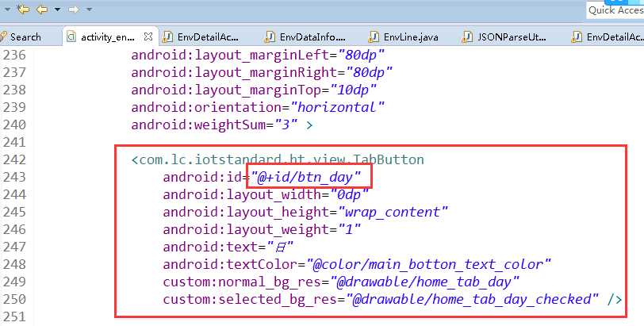The image size is (644, 326).
Task: Open the toolbar dropdown arrow before last-edit icon
Action: (7, 9)
